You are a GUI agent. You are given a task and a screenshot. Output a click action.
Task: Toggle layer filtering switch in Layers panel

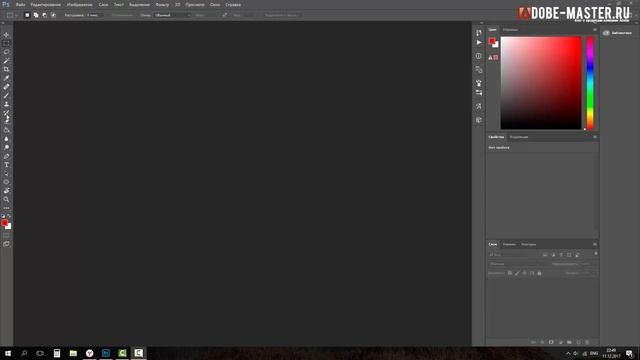[596, 254]
